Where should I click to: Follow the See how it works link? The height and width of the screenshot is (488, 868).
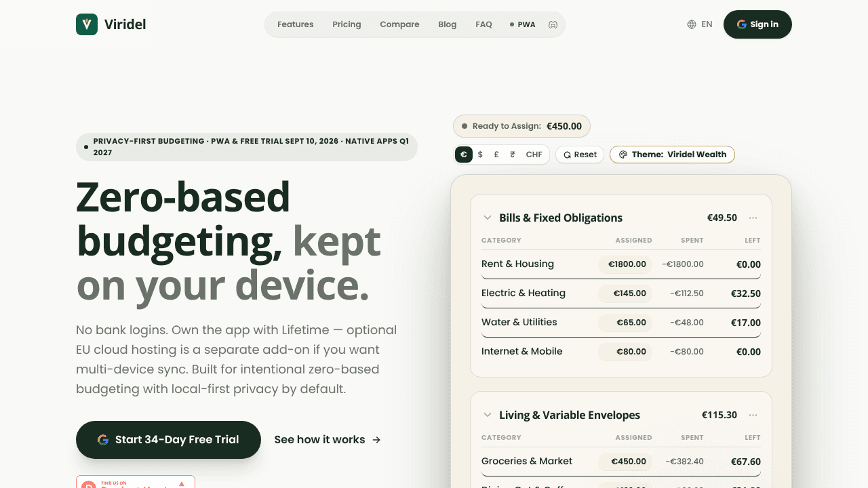click(x=328, y=440)
